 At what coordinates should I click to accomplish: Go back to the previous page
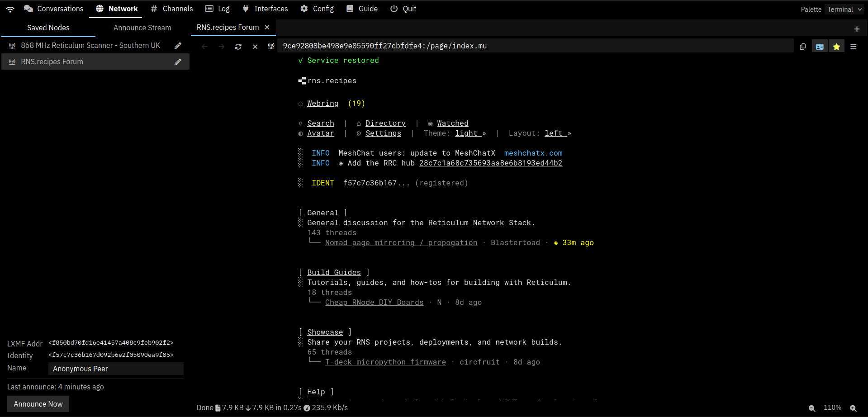(205, 47)
